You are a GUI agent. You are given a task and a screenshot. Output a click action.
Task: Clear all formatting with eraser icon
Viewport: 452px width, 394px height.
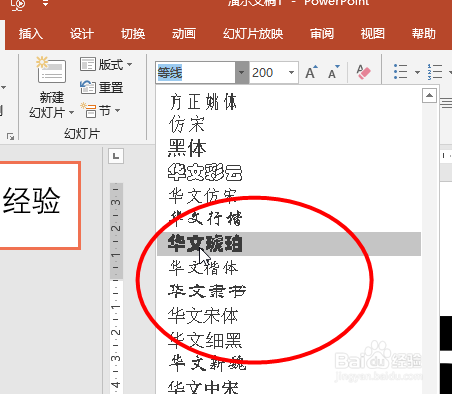[363, 72]
